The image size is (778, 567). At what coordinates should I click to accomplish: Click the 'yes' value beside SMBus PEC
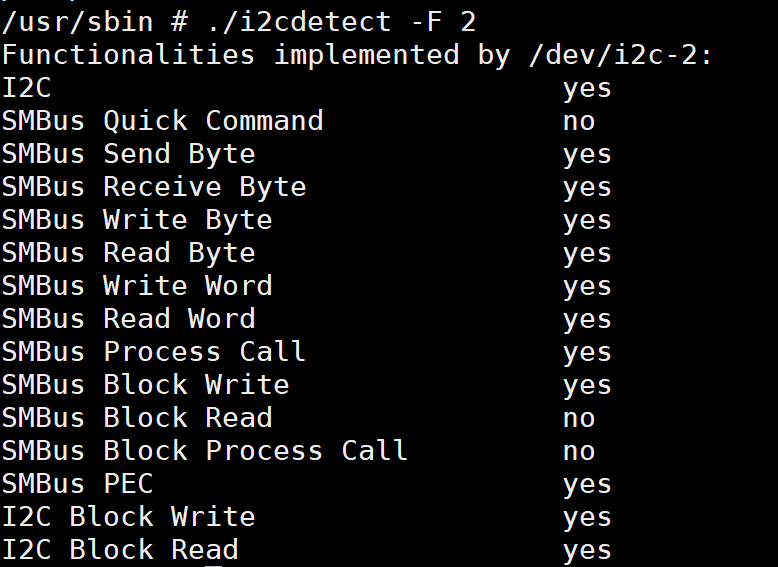click(587, 485)
